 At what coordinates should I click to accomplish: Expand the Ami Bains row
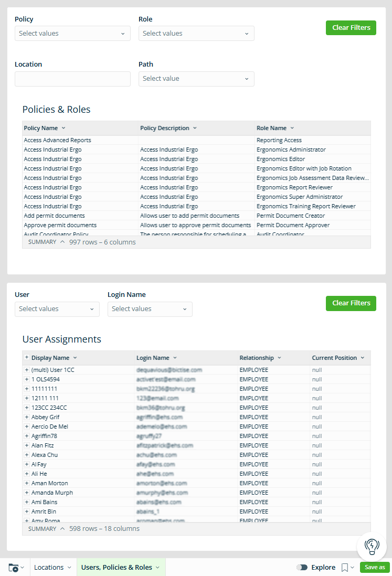[x=26, y=502]
